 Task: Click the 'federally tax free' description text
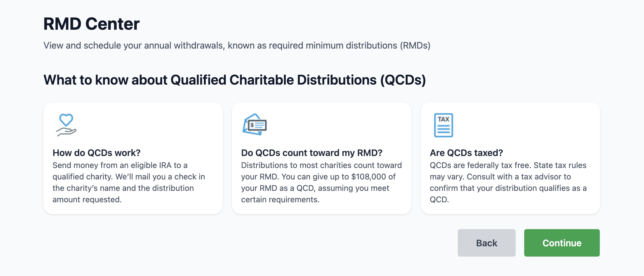pyautogui.click(x=508, y=182)
